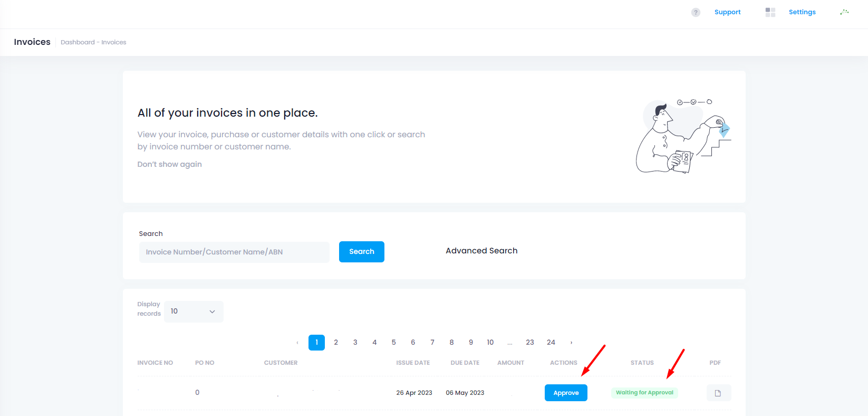Click the blue Search button
Screen dimensions: 868x416
(362, 252)
